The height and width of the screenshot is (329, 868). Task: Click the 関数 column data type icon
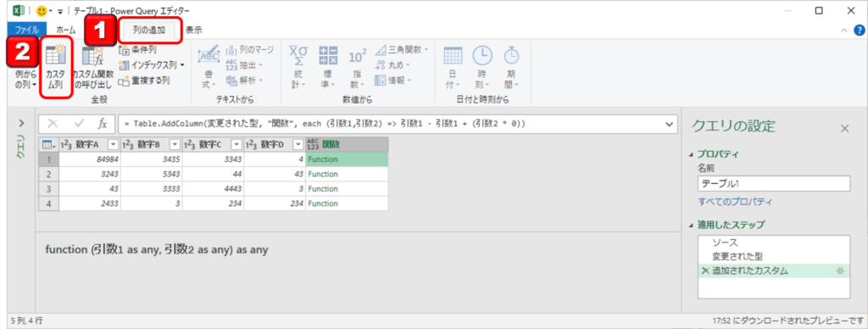pos(314,144)
